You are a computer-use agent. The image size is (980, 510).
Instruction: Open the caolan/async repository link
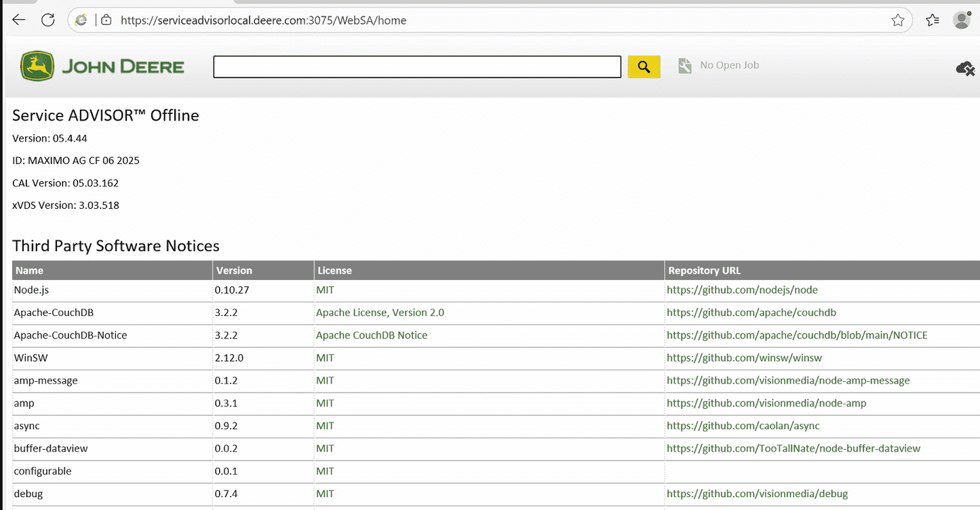coord(743,426)
